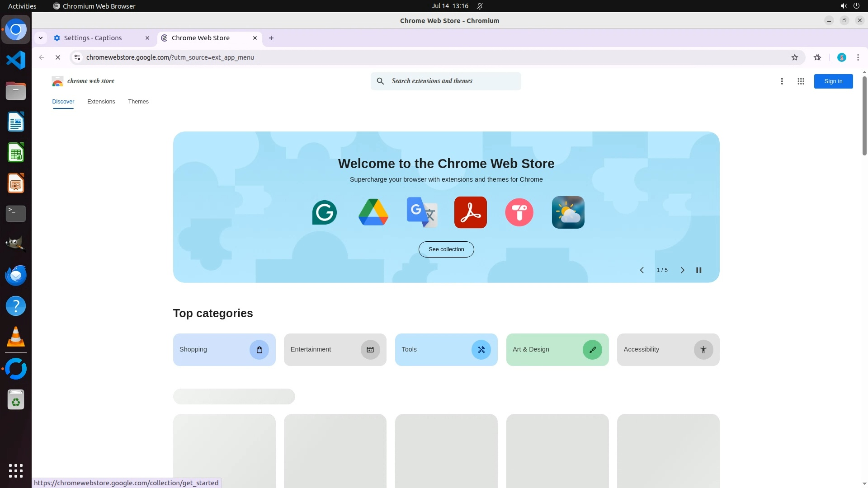Image resolution: width=868 pixels, height=488 pixels.
Task: Open the tab search dropdown arrow
Action: 41,38
